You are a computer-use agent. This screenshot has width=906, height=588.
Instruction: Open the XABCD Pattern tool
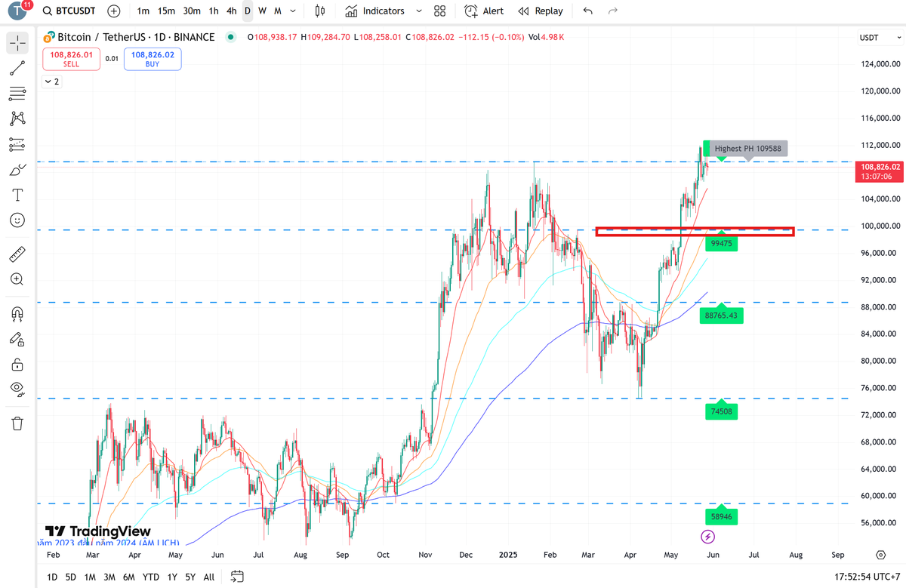17,119
